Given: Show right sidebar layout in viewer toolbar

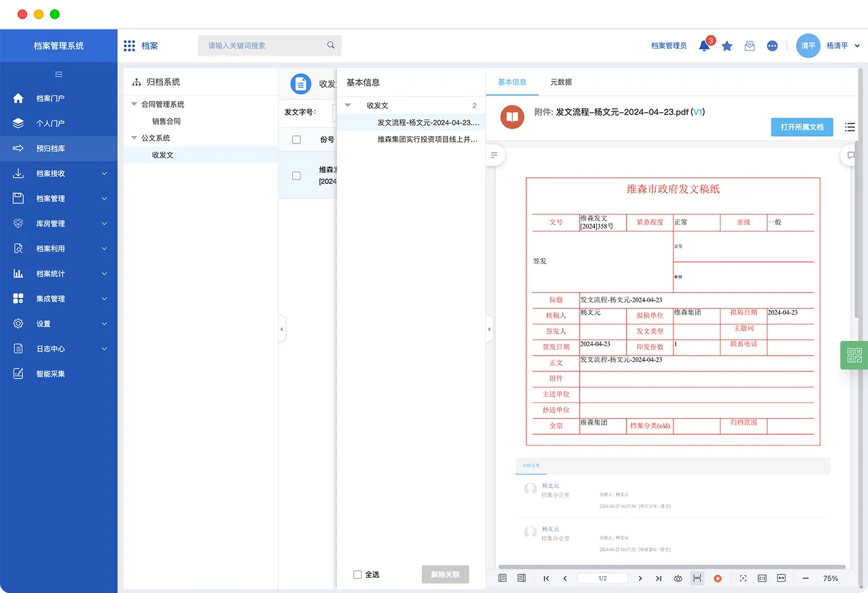Looking at the screenshot, I should 522,578.
